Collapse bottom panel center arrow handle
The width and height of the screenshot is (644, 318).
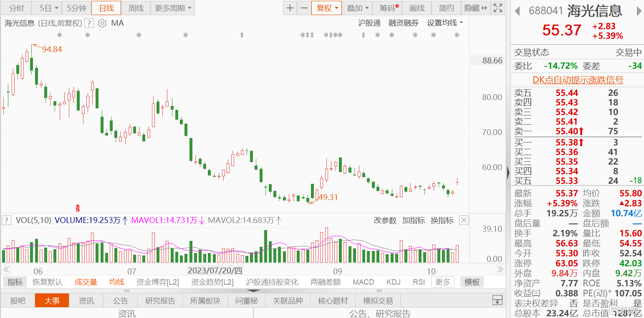coord(254,290)
